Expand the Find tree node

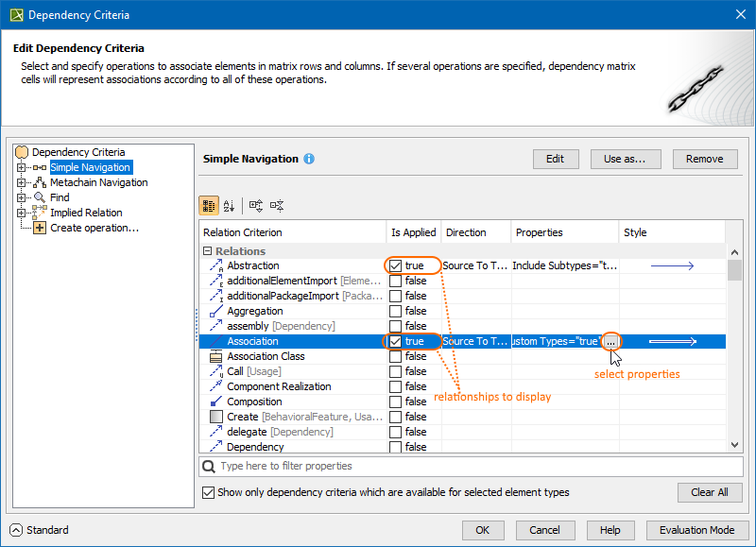click(x=21, y=197)
